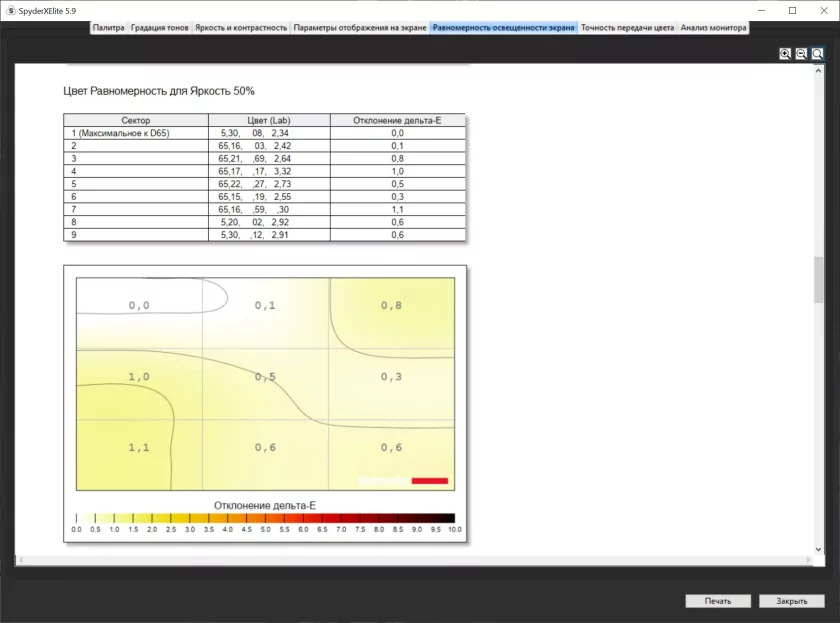Minimize the SpyderXElite window
Image resolution: width=840 pixels, height=623 pixels.
tap(761, 10)
